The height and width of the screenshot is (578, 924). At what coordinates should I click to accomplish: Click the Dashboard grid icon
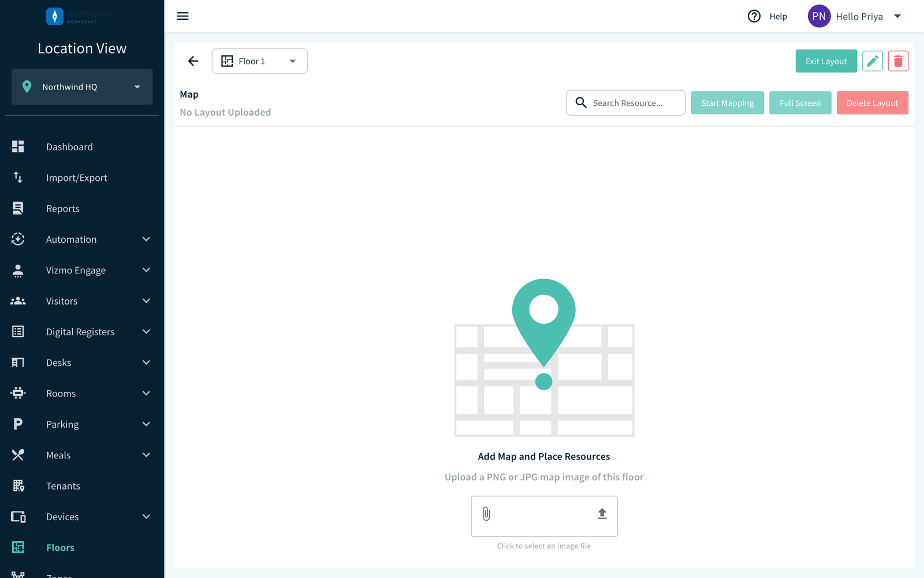[18, 147]
